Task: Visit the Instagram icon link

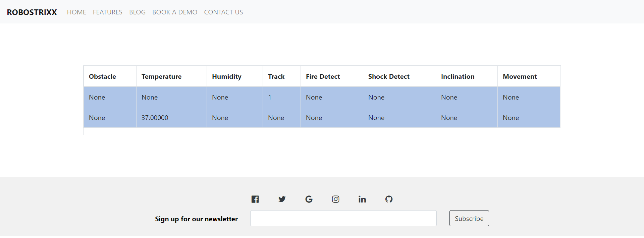Action: (335, 199)
